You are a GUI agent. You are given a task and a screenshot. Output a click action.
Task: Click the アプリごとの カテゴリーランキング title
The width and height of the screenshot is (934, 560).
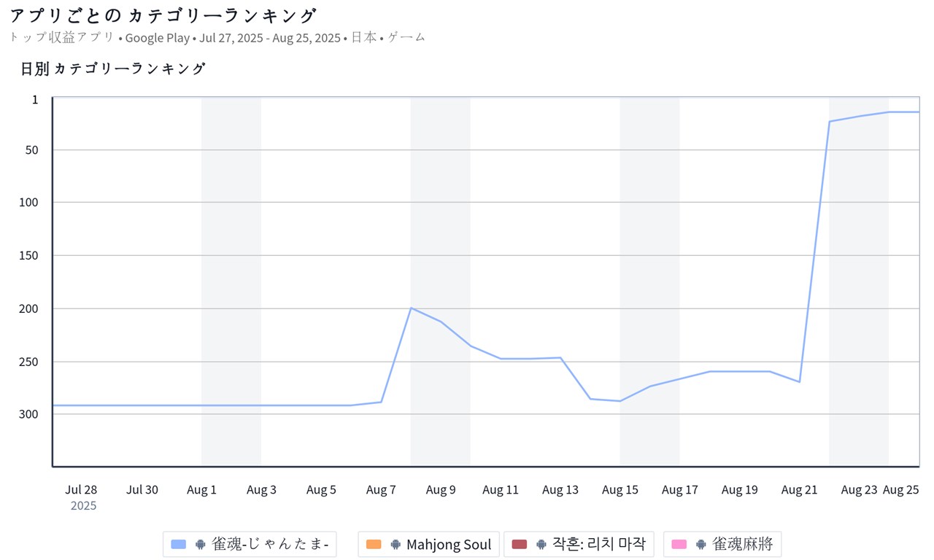coord(163,15)
